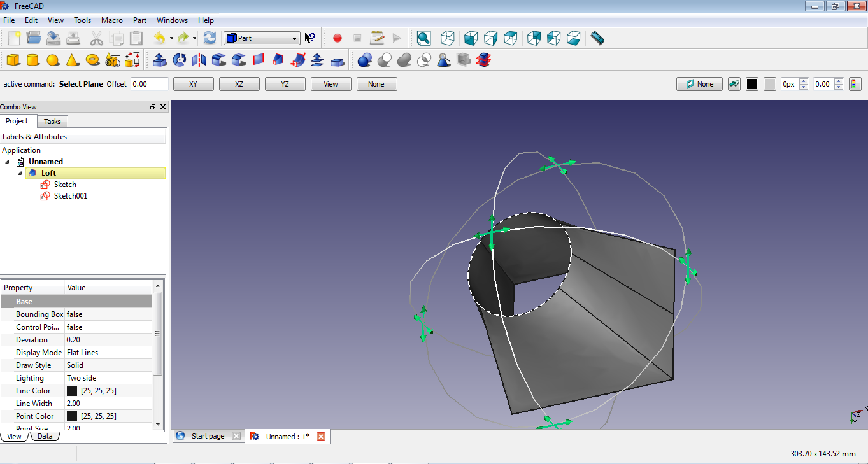The height and width of the screenshot is (464, 868).
Task: Select the cylinder creation tool
Action: [32, 60]
